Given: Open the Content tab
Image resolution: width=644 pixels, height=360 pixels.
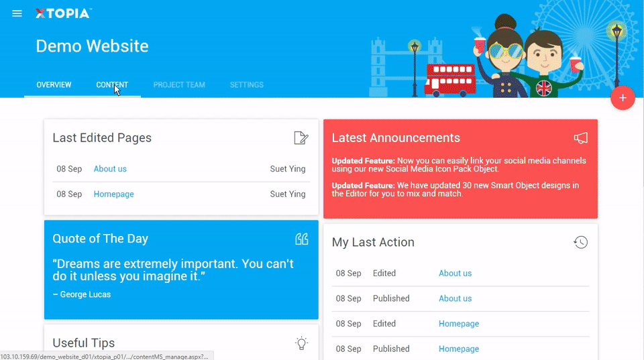Looking at the screenshot, I should 112,85.
